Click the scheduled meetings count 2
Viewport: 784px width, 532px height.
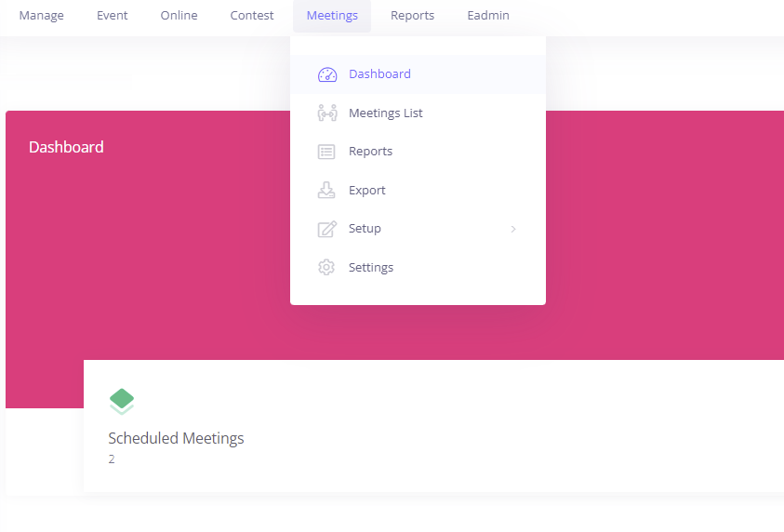112,459
